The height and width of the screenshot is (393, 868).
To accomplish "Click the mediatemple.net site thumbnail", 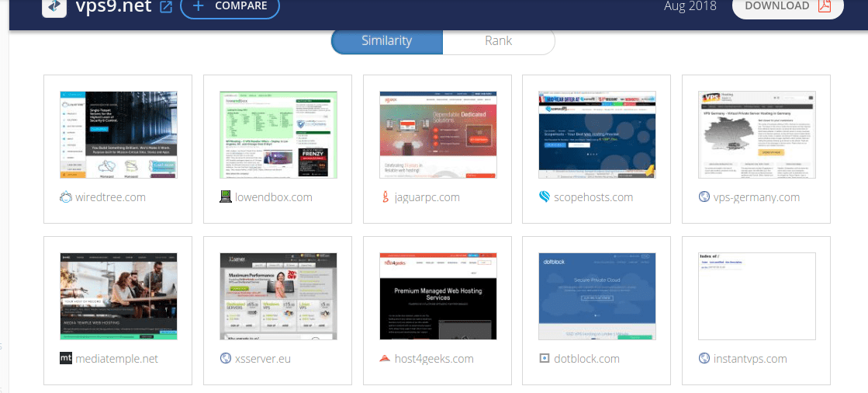I will [119, 296].
